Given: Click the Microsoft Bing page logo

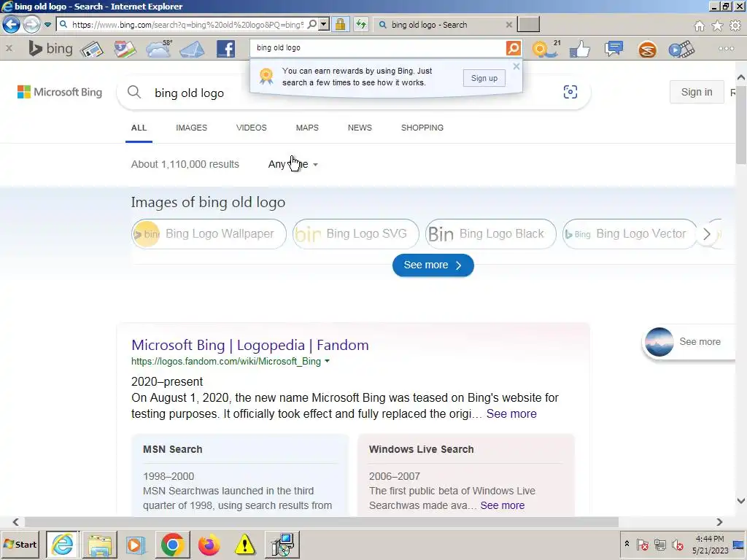Looking at the screenshot, I should pyautogui.click(x=60, y=92).
